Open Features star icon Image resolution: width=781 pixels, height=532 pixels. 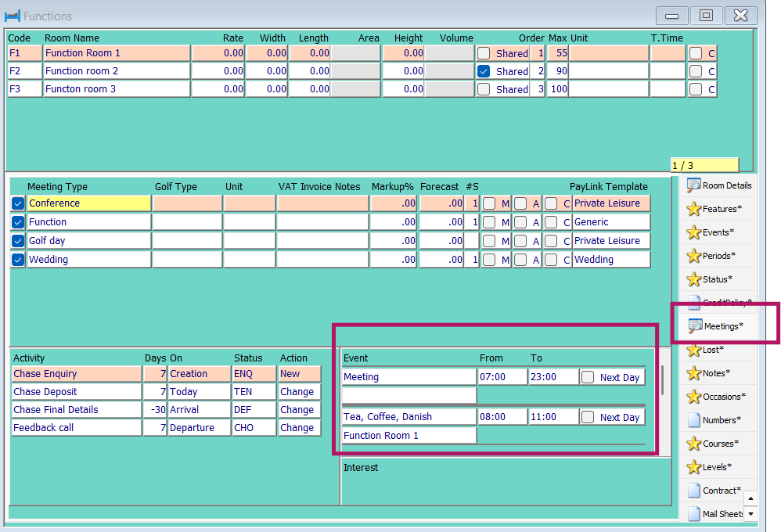click(693, 209)
